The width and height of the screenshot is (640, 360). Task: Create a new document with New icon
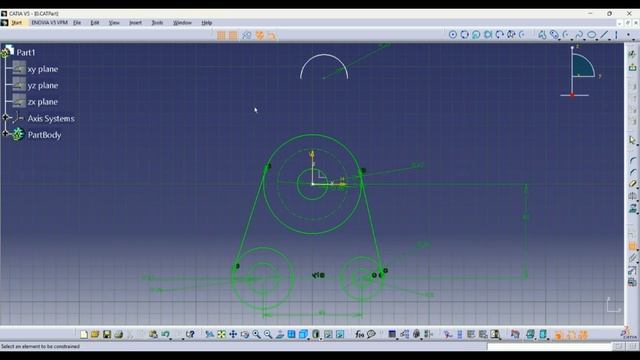84,335
